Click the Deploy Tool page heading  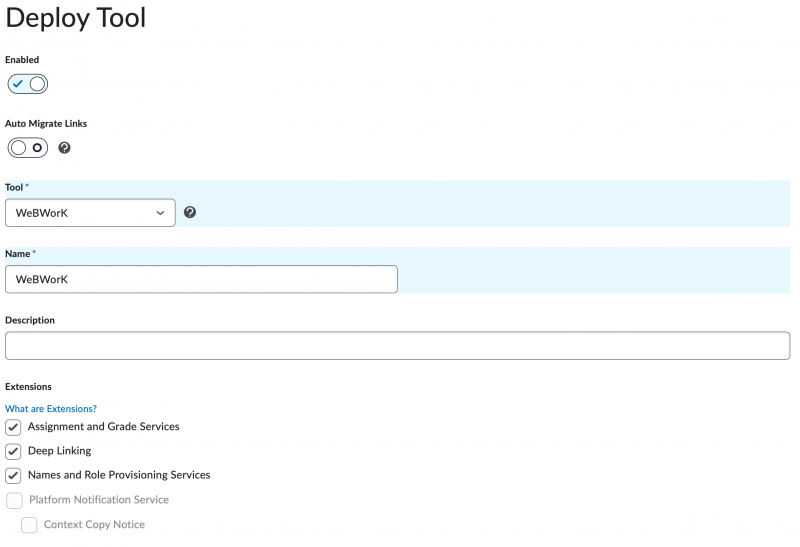76,18
